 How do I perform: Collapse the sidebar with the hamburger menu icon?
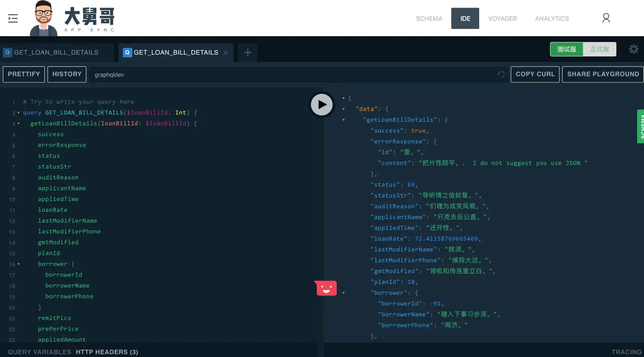(x=13, y=18)
